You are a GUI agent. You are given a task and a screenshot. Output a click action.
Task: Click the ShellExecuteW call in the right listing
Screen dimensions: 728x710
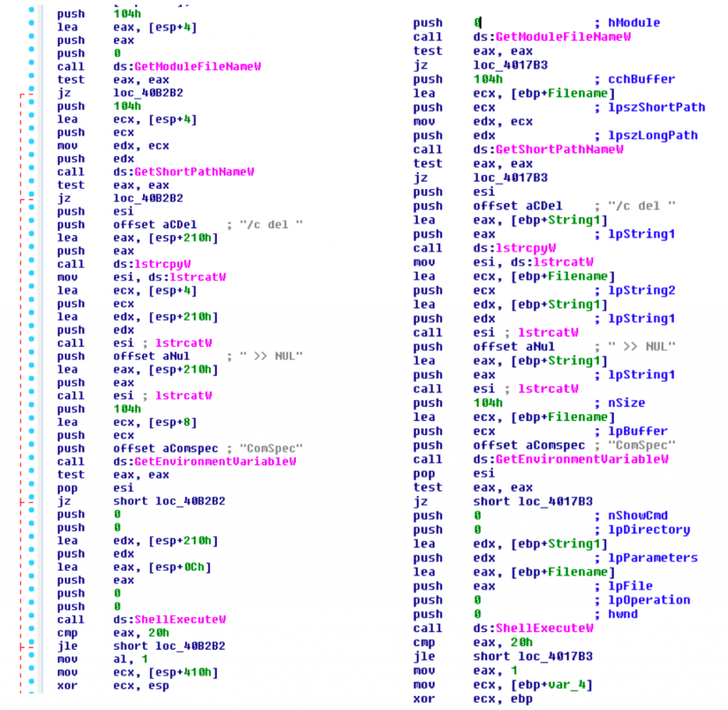[x=544, y=628]
